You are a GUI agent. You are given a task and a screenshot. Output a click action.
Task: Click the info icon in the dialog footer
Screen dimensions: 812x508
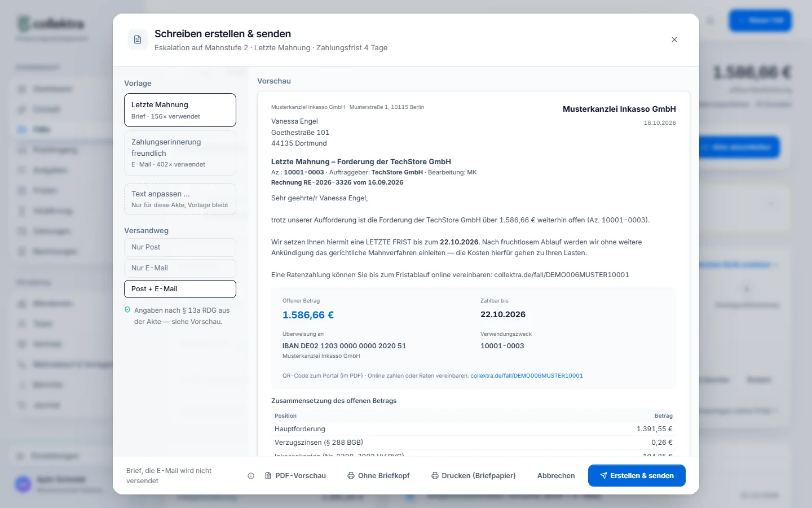pyautogui.click(x=251, y=476)
